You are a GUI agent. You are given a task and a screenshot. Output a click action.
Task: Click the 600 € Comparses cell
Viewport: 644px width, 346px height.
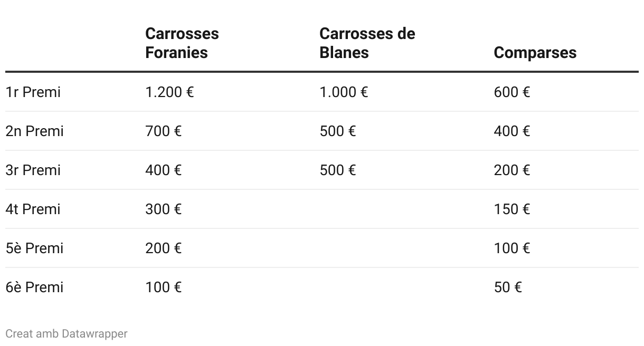[x=512, y=92]
